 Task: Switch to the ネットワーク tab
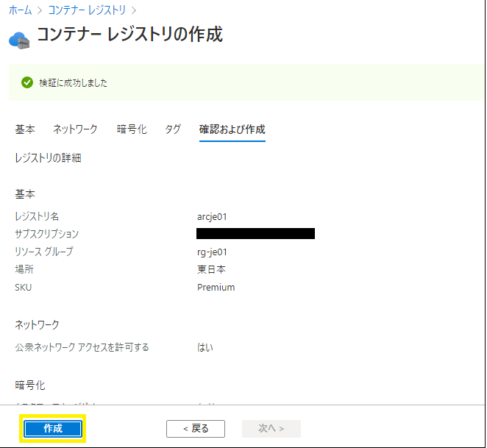(x=75, y=129)
